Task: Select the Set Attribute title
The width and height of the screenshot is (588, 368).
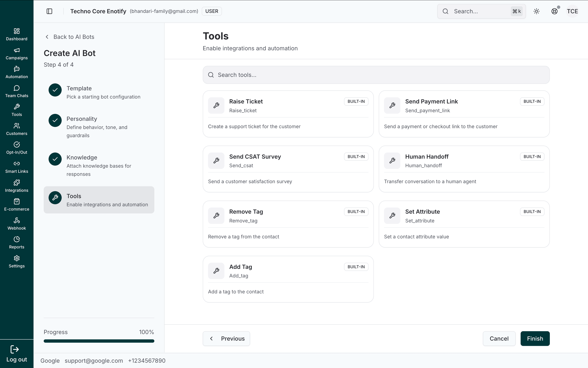Action: click(422, 212)
